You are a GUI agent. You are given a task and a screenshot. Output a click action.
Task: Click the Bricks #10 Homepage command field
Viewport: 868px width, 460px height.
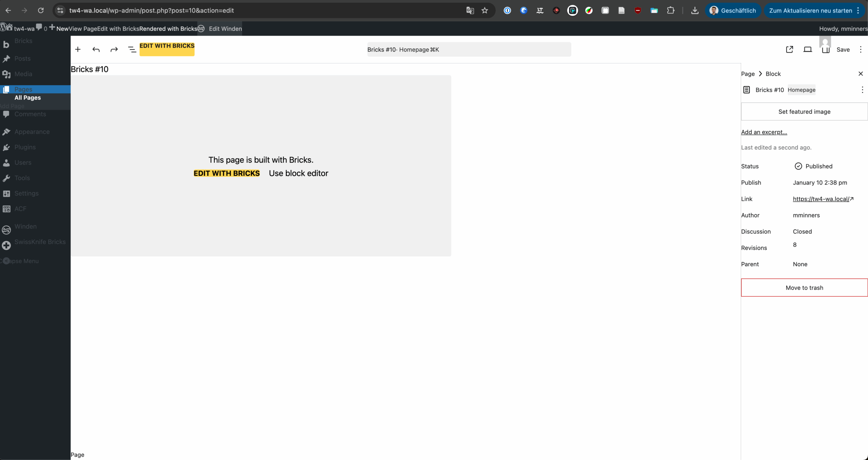pos(469,50)
